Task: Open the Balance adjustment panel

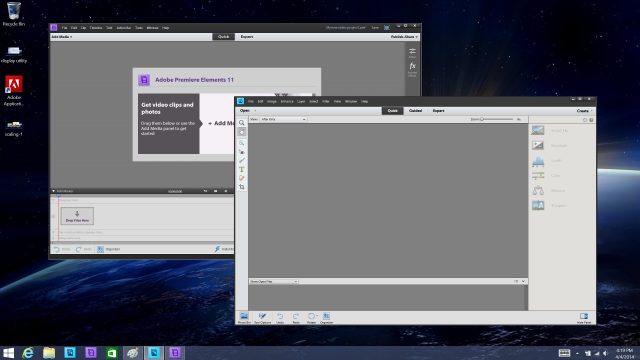Action: (549, 191)
